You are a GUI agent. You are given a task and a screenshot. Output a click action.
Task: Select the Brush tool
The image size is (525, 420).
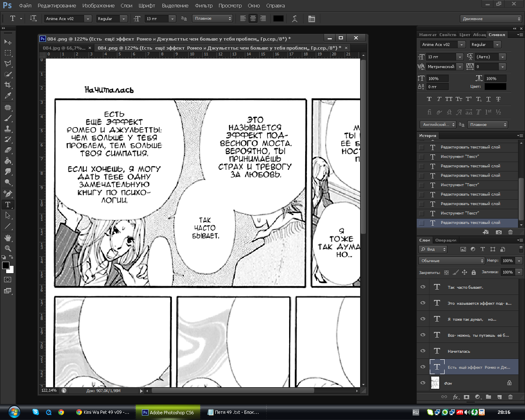[x=8, y=118]
